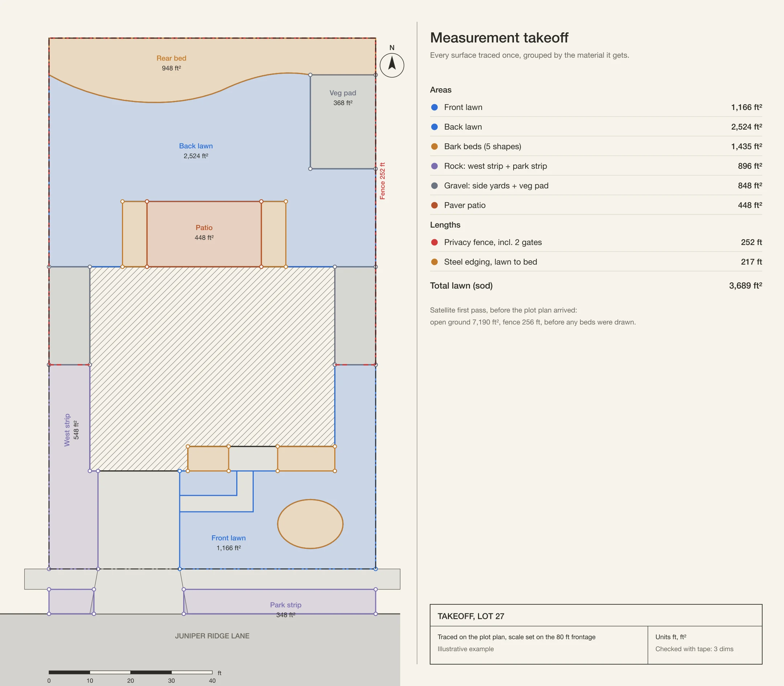The image size is (784, 686).
Task: Click the 'Park strip' label on plan
Action: click(x=286, y=605)
